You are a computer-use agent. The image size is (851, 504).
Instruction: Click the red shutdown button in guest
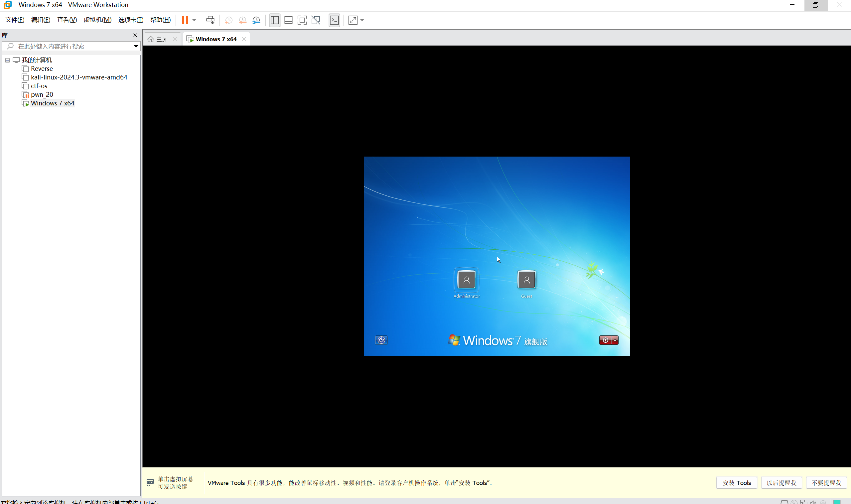(x=605, y=340)
